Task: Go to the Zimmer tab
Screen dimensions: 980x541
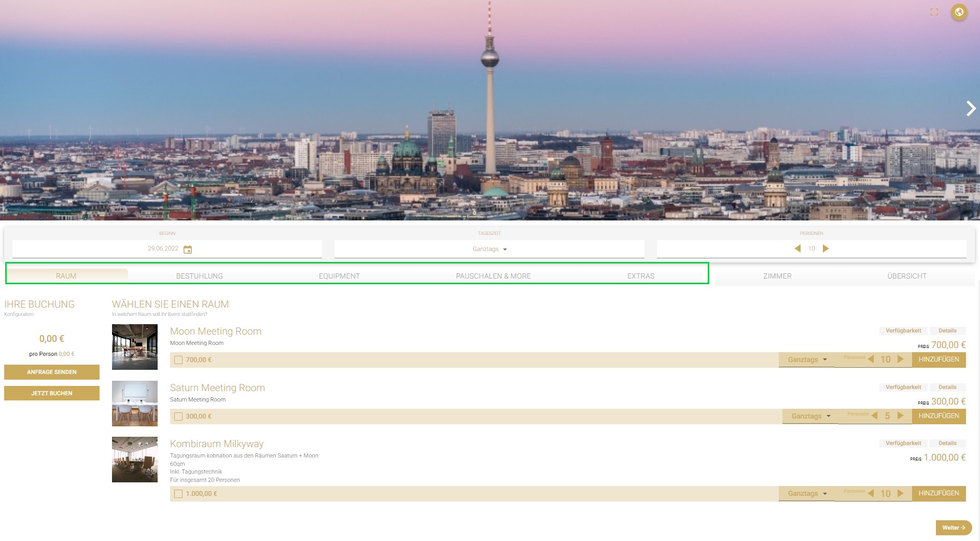Action: click(777, 276)
